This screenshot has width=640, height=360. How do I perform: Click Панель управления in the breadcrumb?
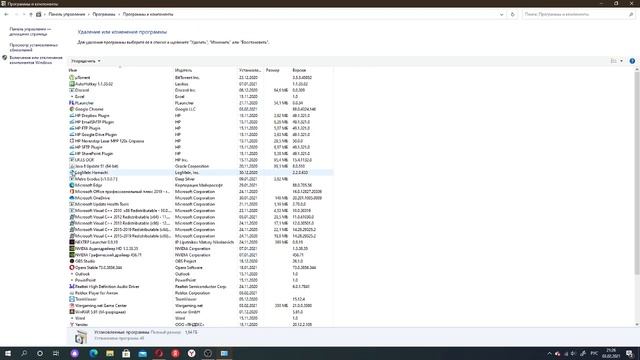point(67,14)
